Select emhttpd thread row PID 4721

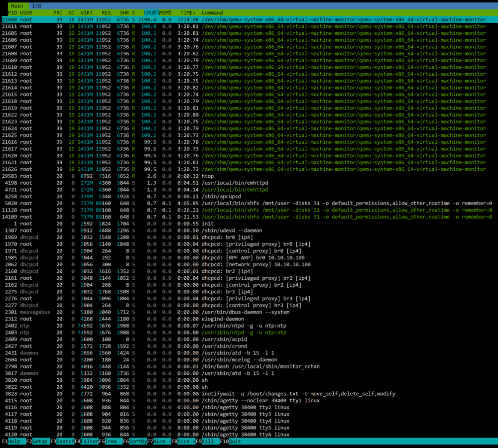(249, 190)
